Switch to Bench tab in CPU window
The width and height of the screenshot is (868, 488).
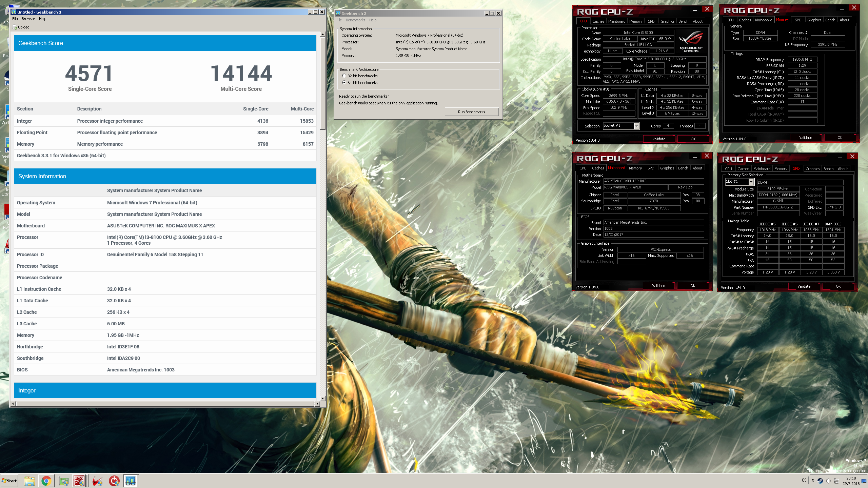click(x=683, y=21)
